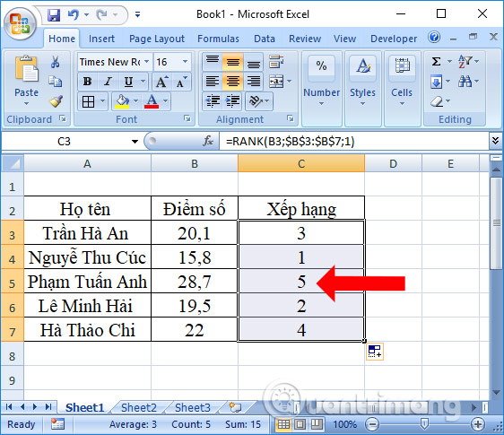
Task: Copy selection using the Copy icon
Action: [x=56, y=82]
